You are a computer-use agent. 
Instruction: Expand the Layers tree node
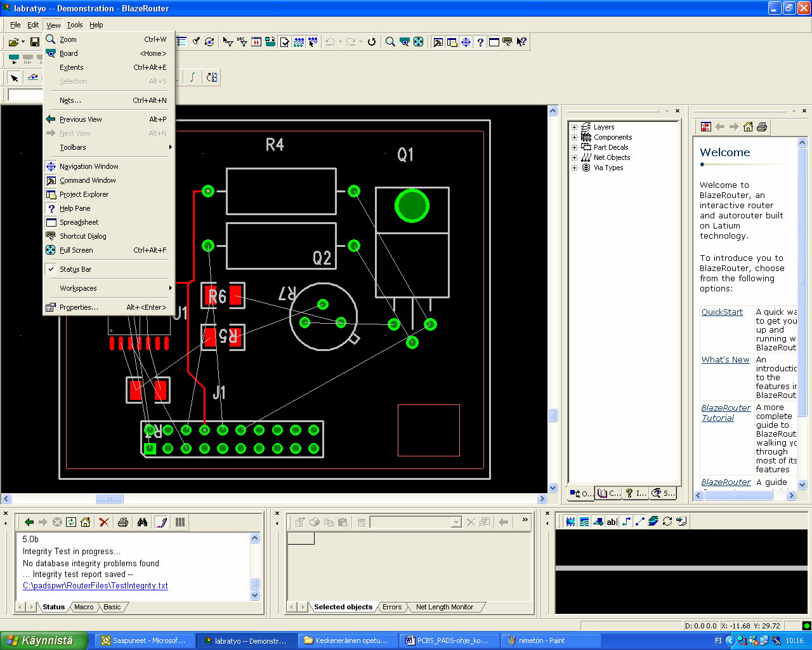tap(574, 127)
